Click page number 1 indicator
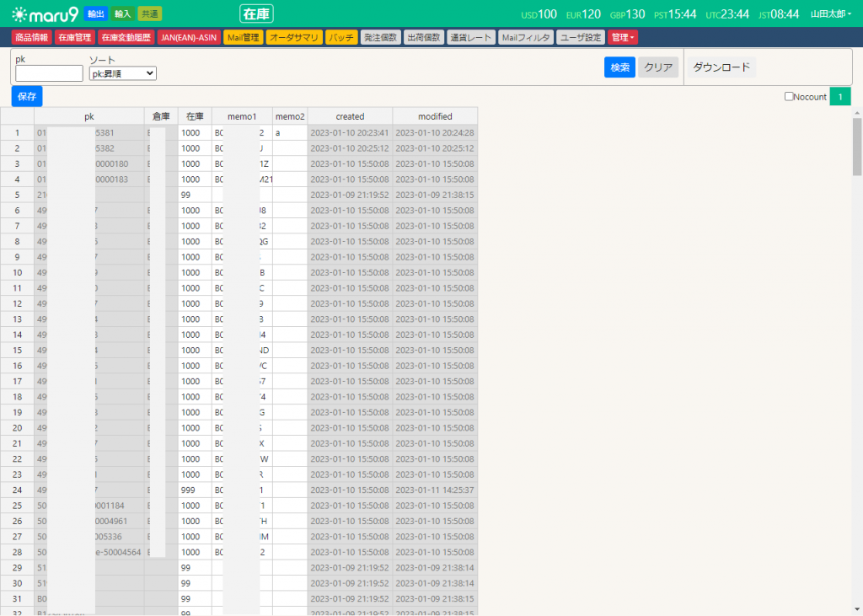The image size is (863, 616). (x=839, y=97)
